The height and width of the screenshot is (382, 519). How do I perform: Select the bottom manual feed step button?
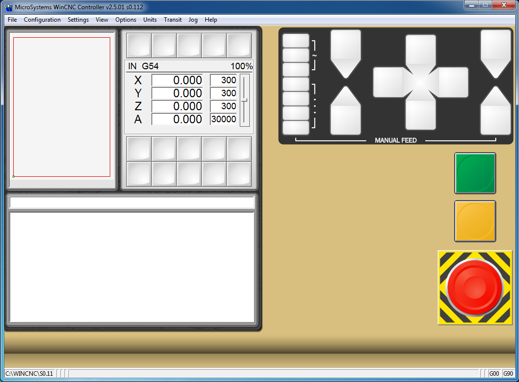tap(296, 128)
